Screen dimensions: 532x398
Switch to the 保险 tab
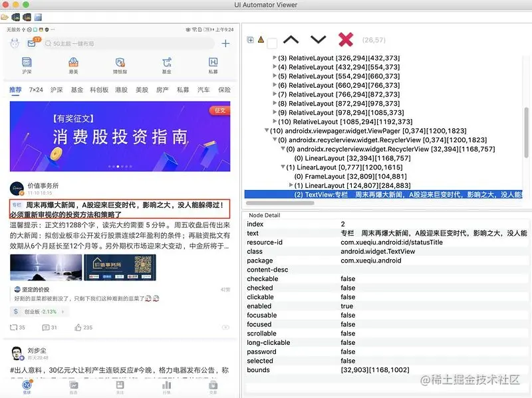pos(224,90)
